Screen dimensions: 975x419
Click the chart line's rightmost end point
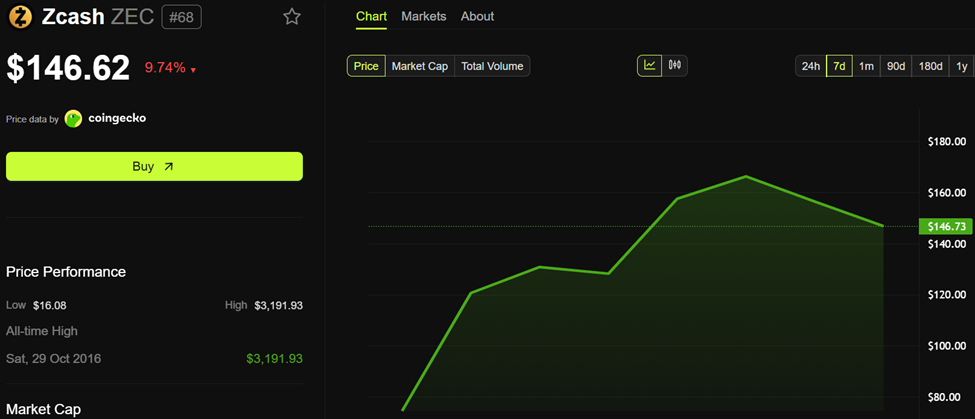click(x=883, y=226)
